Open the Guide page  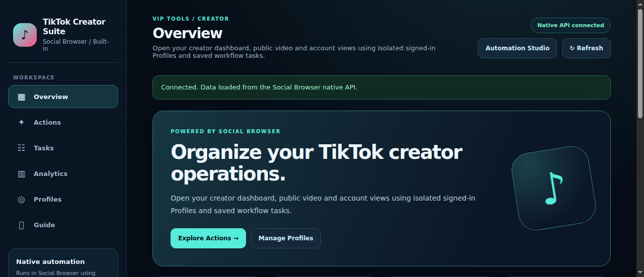(x=63, y=225)
